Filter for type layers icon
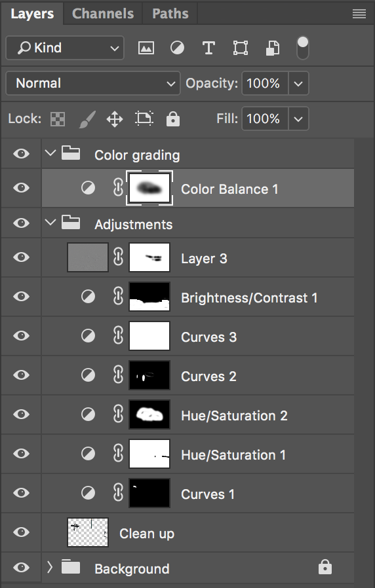 (208, 48)
